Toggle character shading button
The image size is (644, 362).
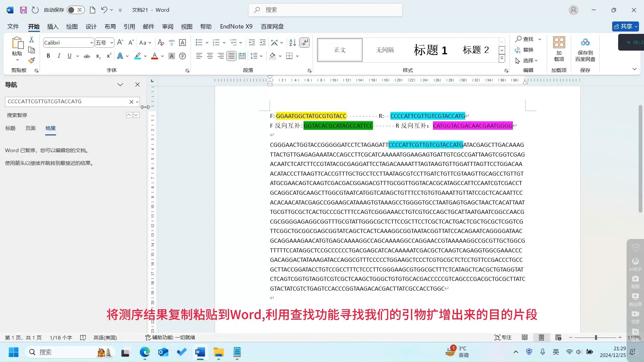(x=172, y=56)
